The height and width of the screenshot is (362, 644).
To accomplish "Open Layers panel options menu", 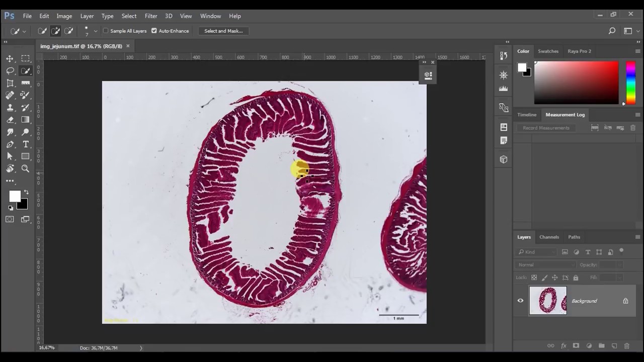I will coord(637,237).
